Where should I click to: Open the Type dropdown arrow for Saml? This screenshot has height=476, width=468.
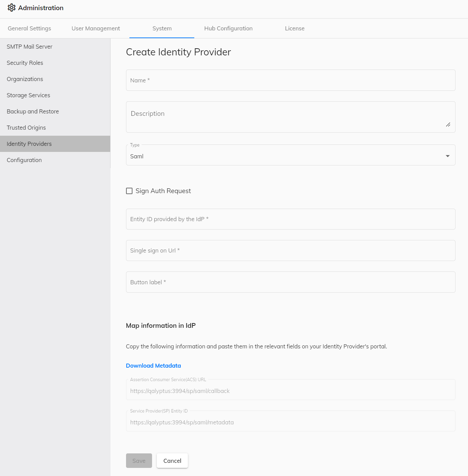447,155
